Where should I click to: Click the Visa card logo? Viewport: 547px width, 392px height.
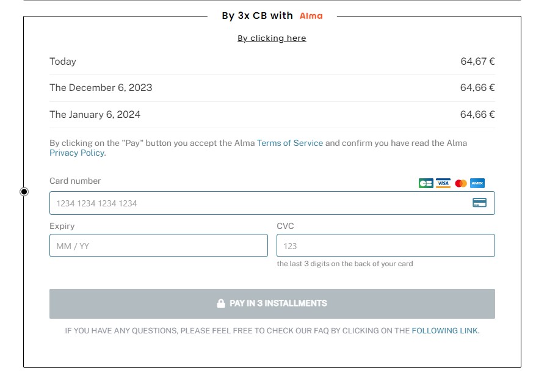tap(443, 183)
